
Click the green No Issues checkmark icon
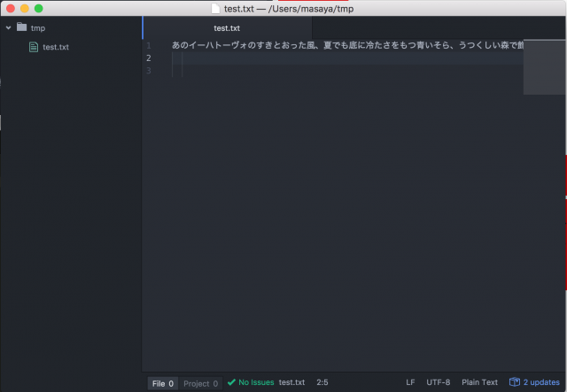point(231,382)
